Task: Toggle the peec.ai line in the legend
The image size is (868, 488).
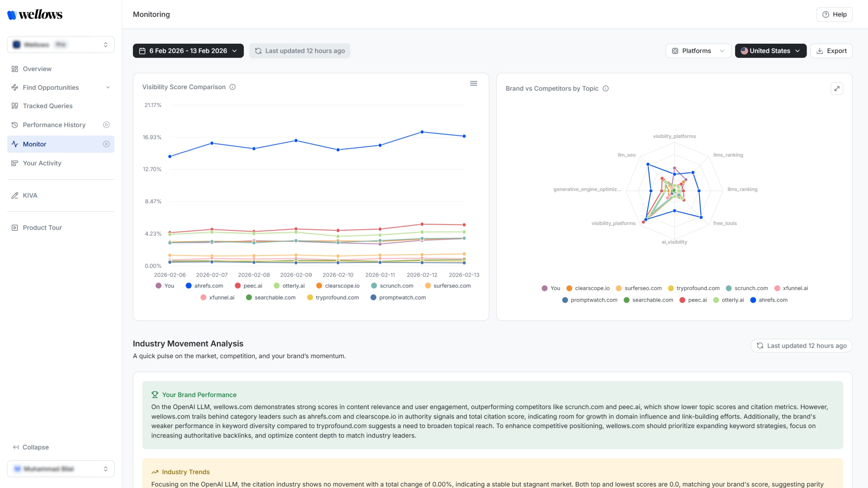Action: 249,286
